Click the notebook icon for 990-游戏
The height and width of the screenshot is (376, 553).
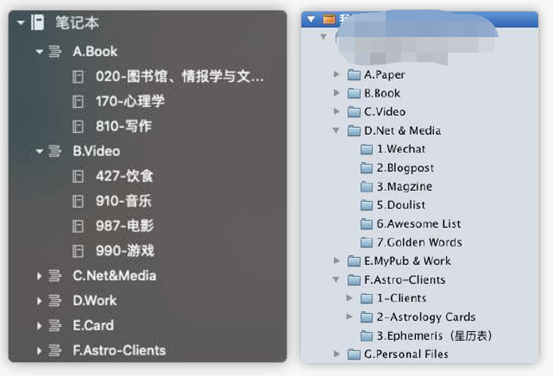78,251
